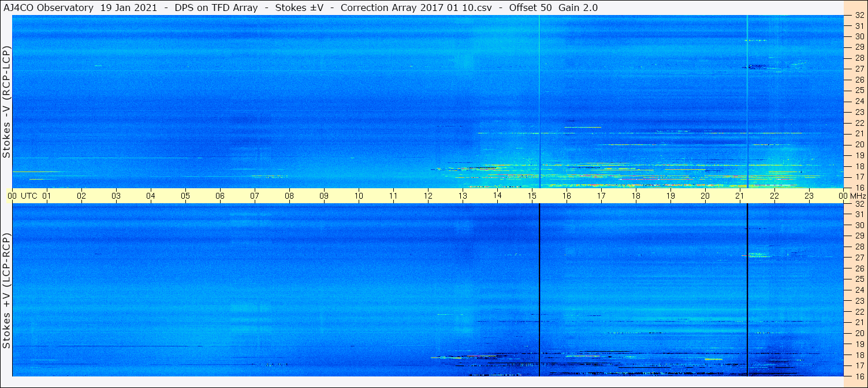Pick hour 03 on the time axis

pyautogui.click(x=116, y=196)
